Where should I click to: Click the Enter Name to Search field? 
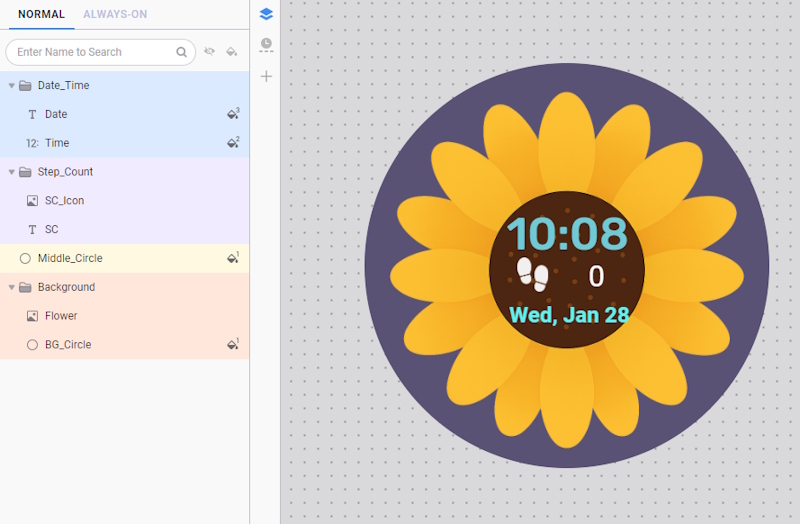[90, 52]
